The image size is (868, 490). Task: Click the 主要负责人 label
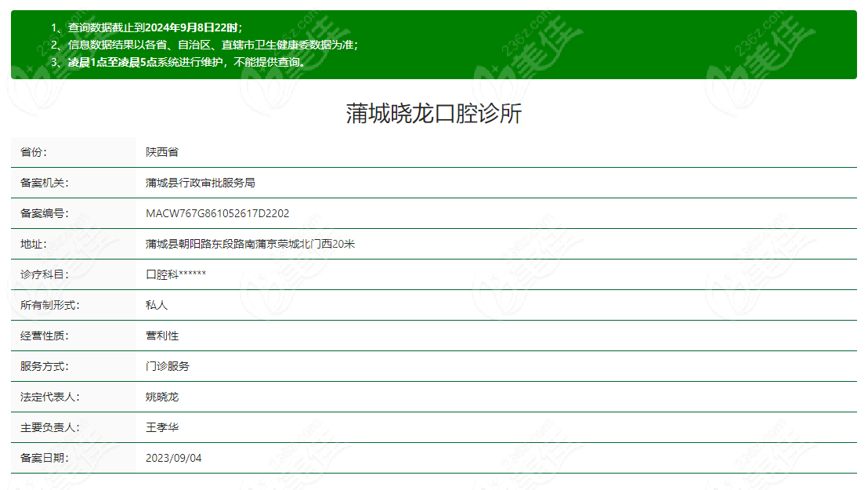pos(50,427)
